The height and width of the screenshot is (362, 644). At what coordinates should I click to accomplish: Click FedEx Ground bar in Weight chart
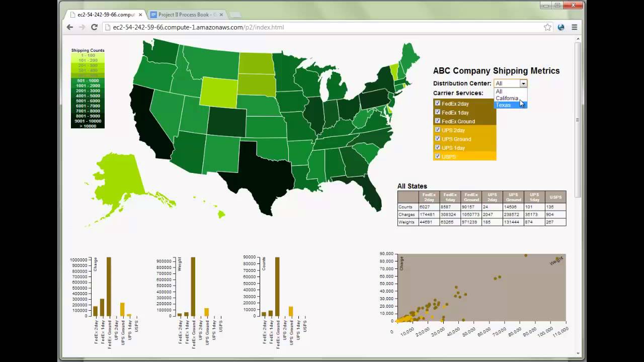tap(193, 287)
